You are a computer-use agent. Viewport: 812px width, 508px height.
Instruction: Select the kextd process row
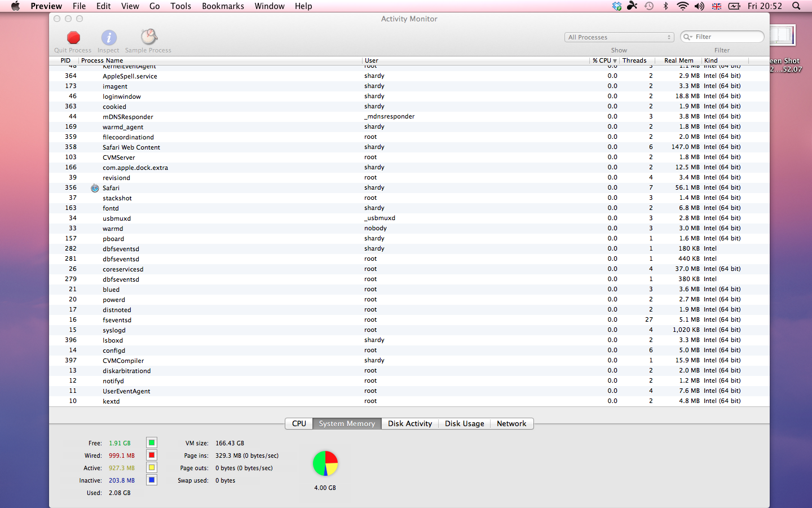pos(409,401)
